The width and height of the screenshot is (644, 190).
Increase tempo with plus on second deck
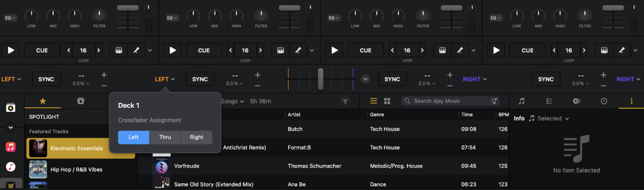point(258,75)
